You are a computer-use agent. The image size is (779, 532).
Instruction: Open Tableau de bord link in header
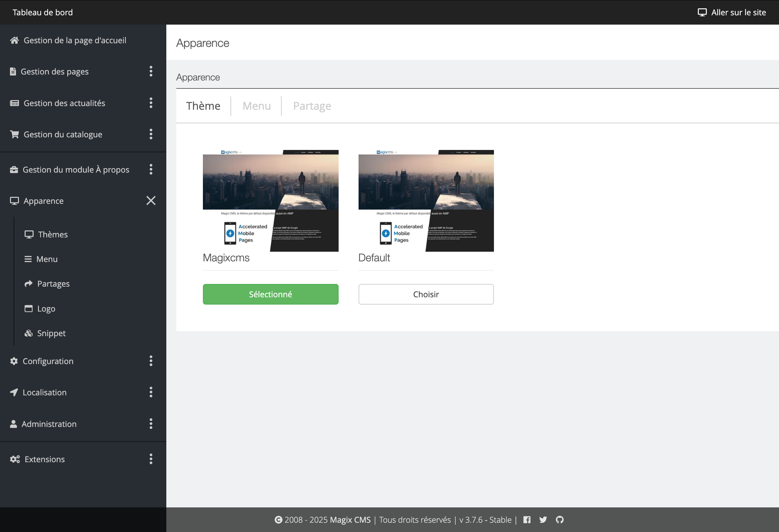click(x=43, y=12)
